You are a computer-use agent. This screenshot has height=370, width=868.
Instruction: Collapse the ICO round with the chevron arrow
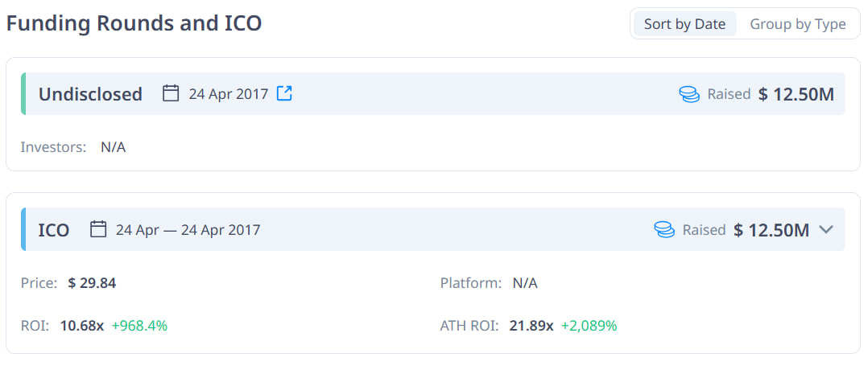tap(825, 229)
